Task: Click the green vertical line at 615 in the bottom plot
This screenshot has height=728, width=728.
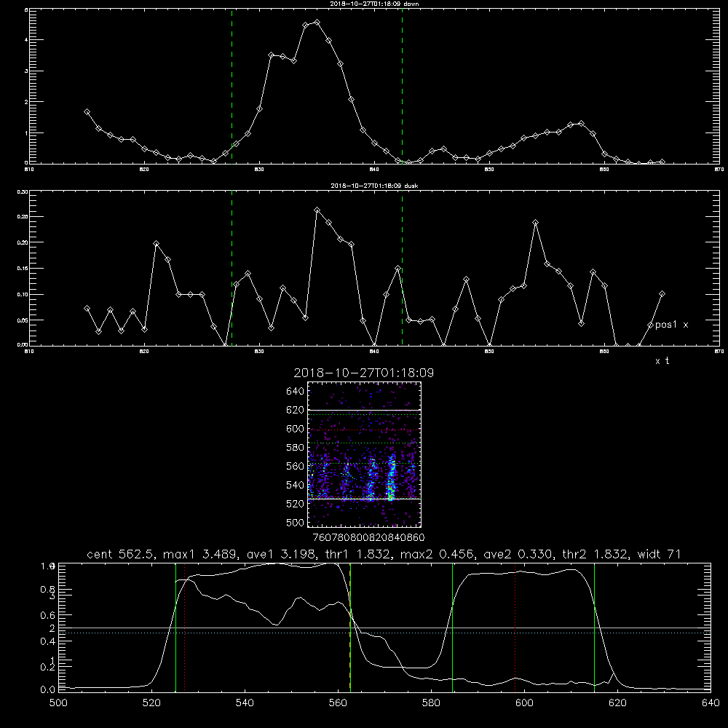Action: pos(594,628)
